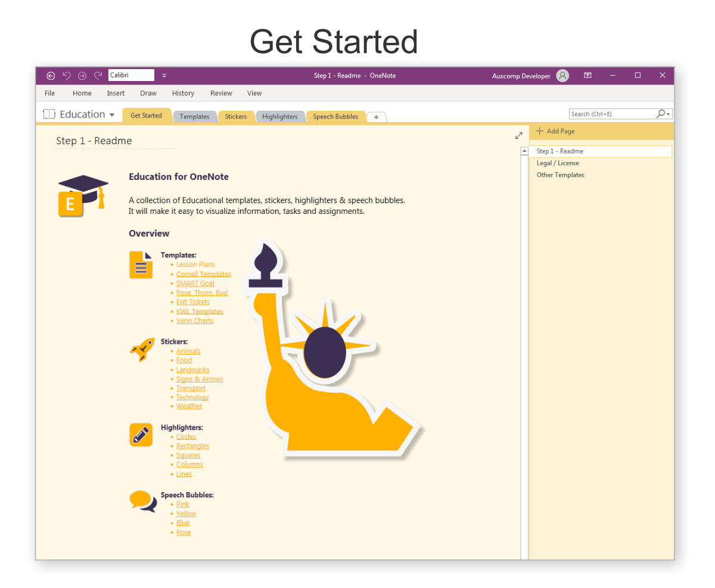Open the Blue speech bubbles link
This screenshot has width=715, height=588.
point(183,523)
